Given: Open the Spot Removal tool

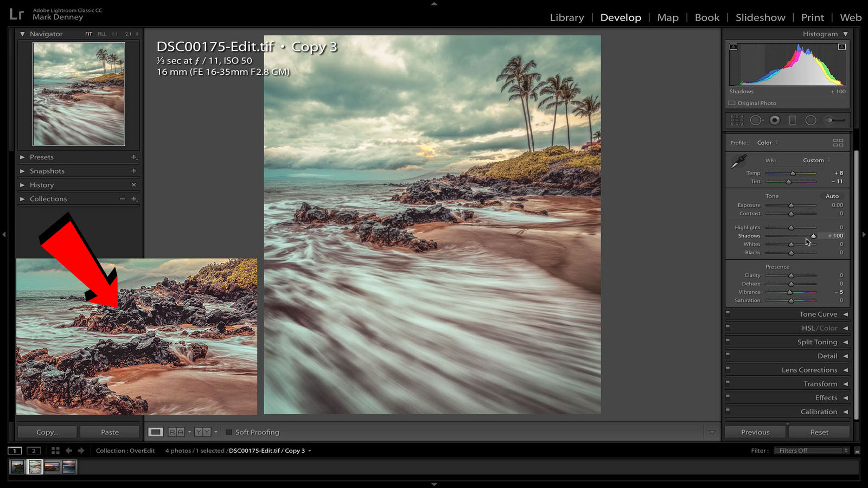Looking at the screenshot, I should [x=756, y=120].
